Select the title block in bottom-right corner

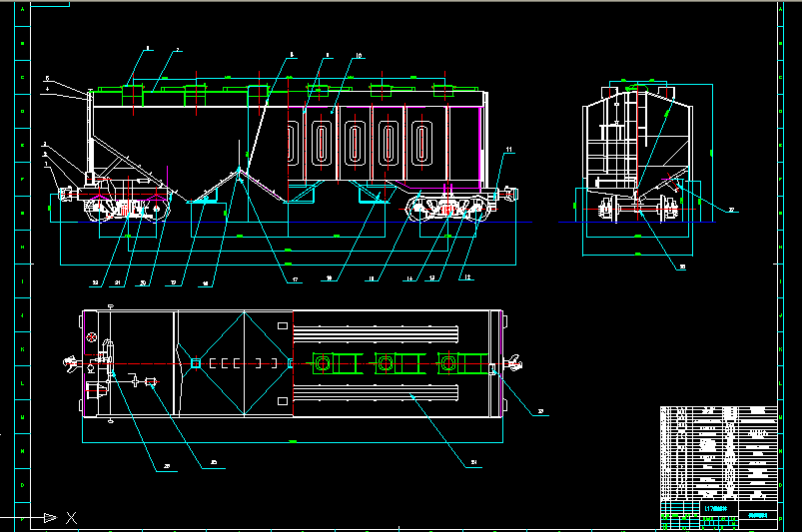(719, 513)
